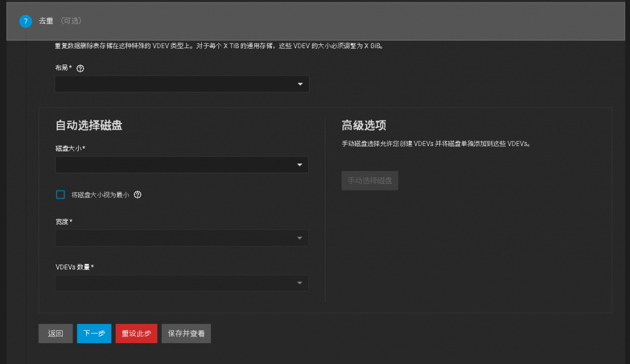Click the 将磁盘大小视为最小 label text
Image resolution: width=630 pixels, height=364 pixels.
tap(100, 195)
